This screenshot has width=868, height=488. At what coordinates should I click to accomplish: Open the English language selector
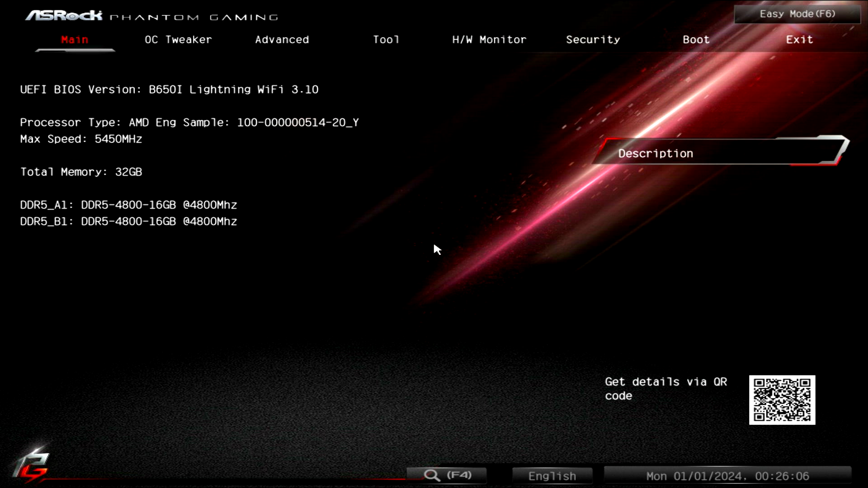(552, 476)
